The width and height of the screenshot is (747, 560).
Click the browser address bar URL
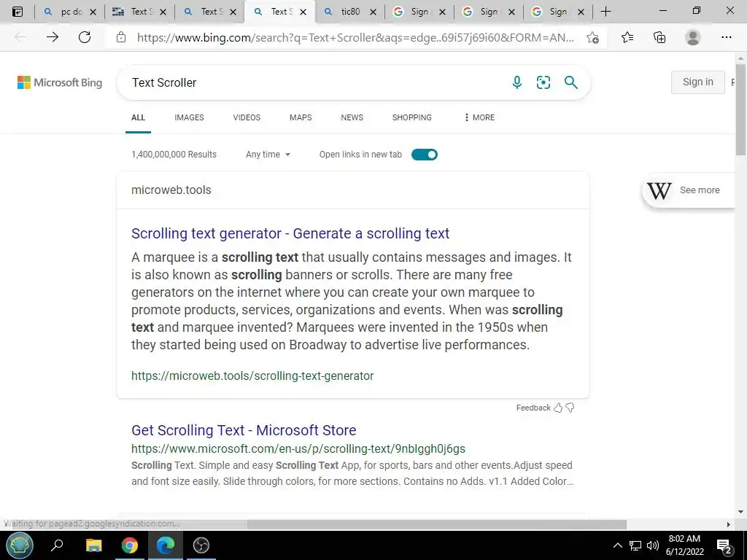[x=355, y=37]
